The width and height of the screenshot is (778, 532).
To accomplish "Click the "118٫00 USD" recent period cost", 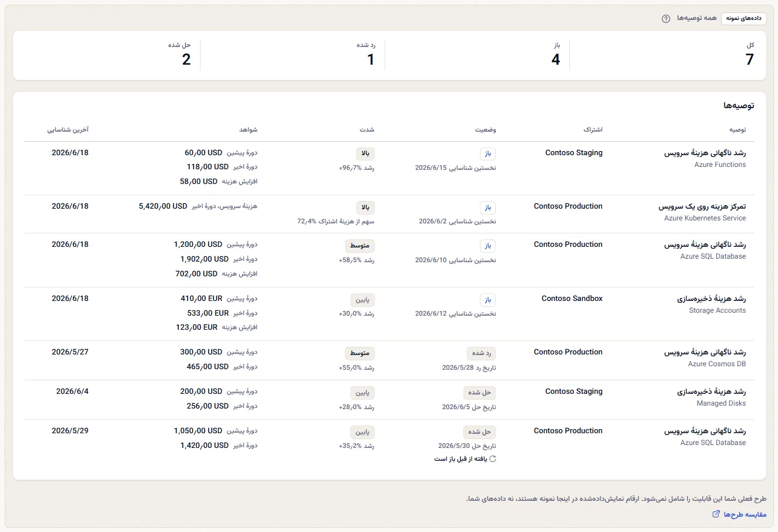I will pos(208,167).
